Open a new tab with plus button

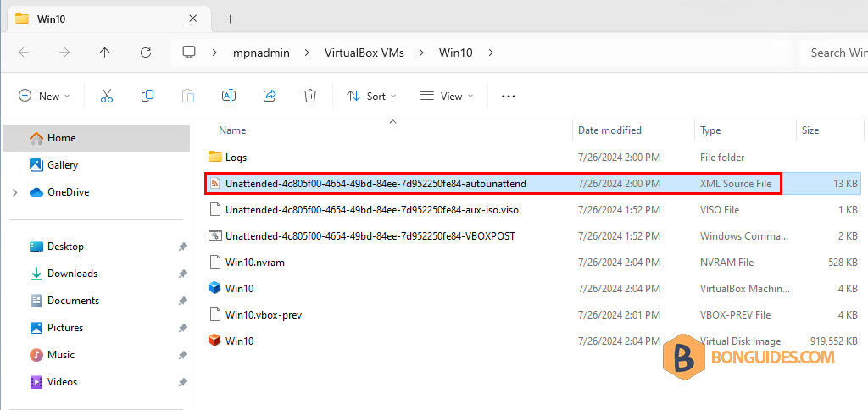tap(231, 19)
